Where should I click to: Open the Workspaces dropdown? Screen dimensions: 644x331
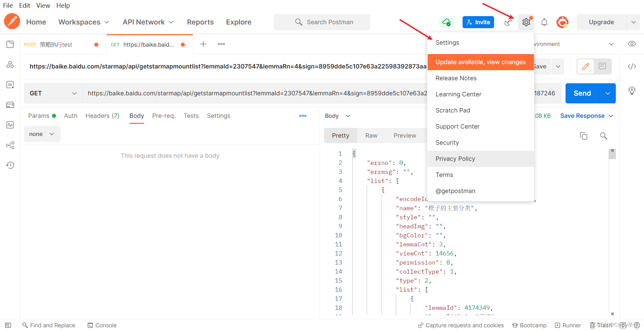(84, 22)
